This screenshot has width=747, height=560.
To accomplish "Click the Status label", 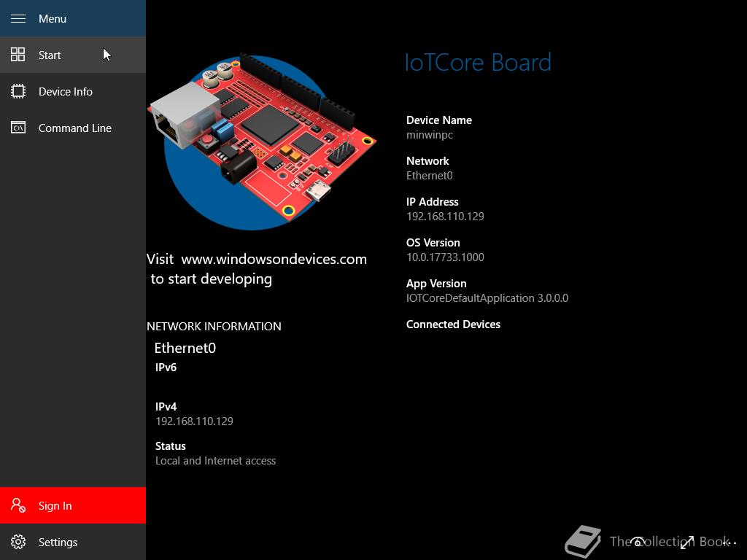I will tap(170, 446).
